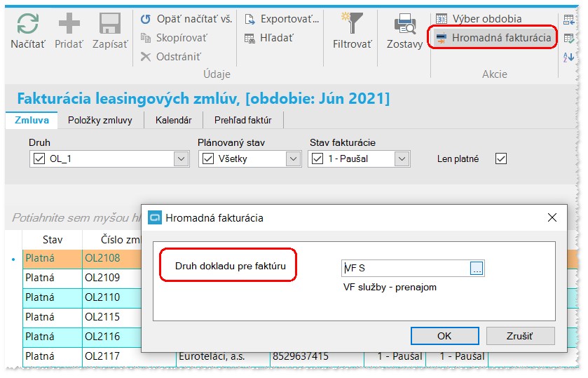
Task: Open Prehľad faktúr tab
Action: click(x=243, y=120)
